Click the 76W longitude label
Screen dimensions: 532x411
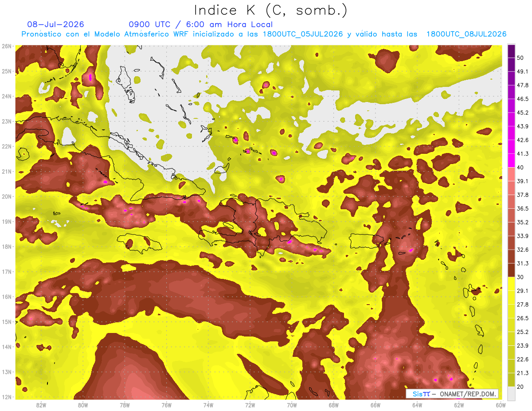167,405
